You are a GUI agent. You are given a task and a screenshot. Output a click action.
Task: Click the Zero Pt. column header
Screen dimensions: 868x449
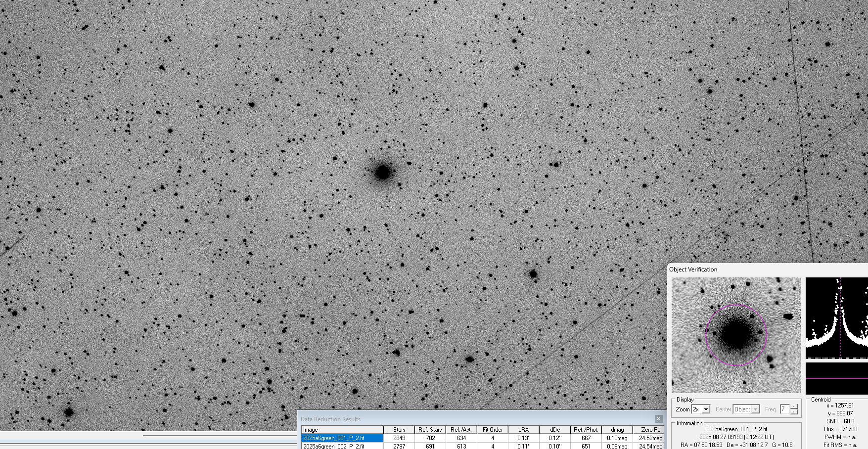pyautogui.click(x=650, y=429)
